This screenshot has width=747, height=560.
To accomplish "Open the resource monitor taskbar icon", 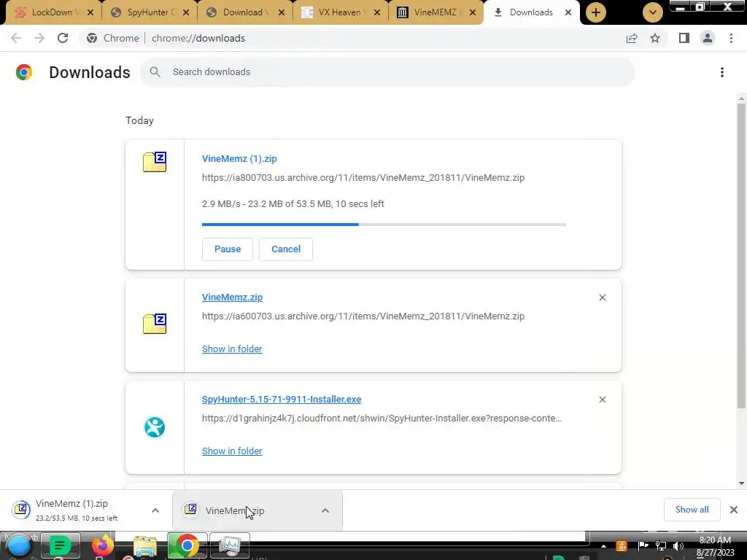I will 230,545.
